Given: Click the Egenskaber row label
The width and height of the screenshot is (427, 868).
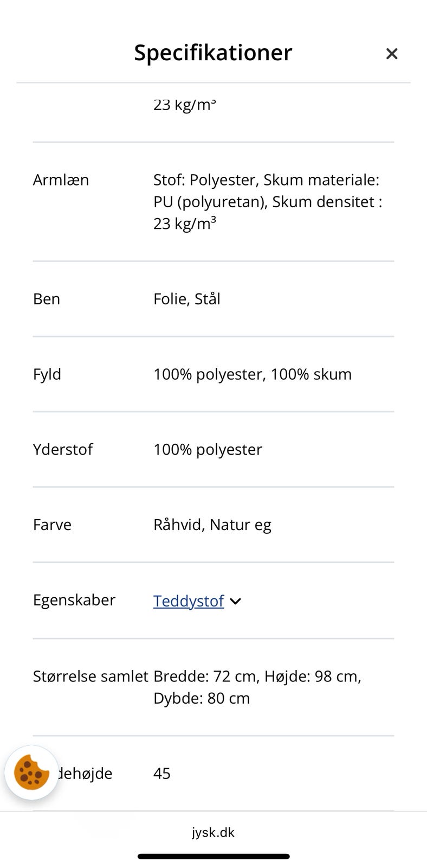Looking at the screenshot, I should click(x=74, y=600).
